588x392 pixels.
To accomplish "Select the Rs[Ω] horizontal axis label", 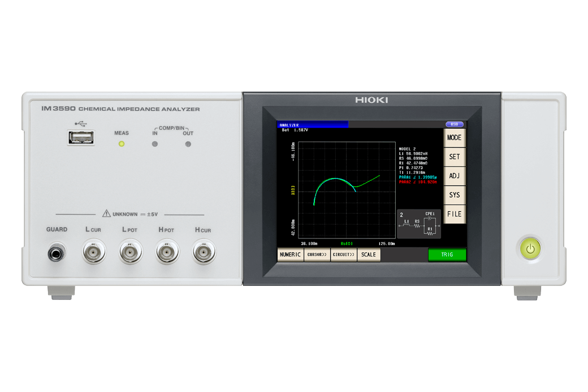I will click(x=347, y=244).
